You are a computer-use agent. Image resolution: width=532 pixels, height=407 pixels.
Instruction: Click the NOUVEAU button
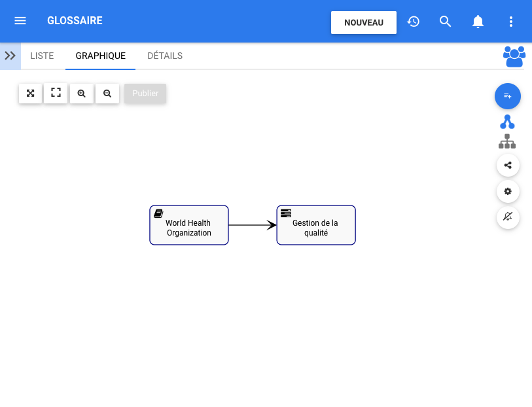(x=364, y=22)
